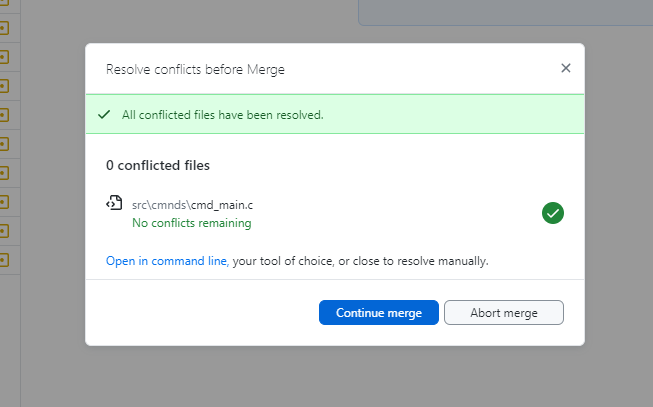Click the file icon beside cmd_main.c
Screen dimensions: 653x407
coord(114,204)
